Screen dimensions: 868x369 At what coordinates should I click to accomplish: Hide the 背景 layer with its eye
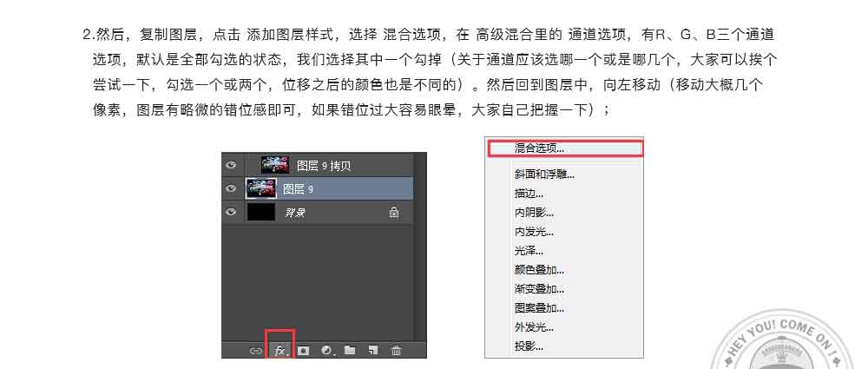click(232, 212)
